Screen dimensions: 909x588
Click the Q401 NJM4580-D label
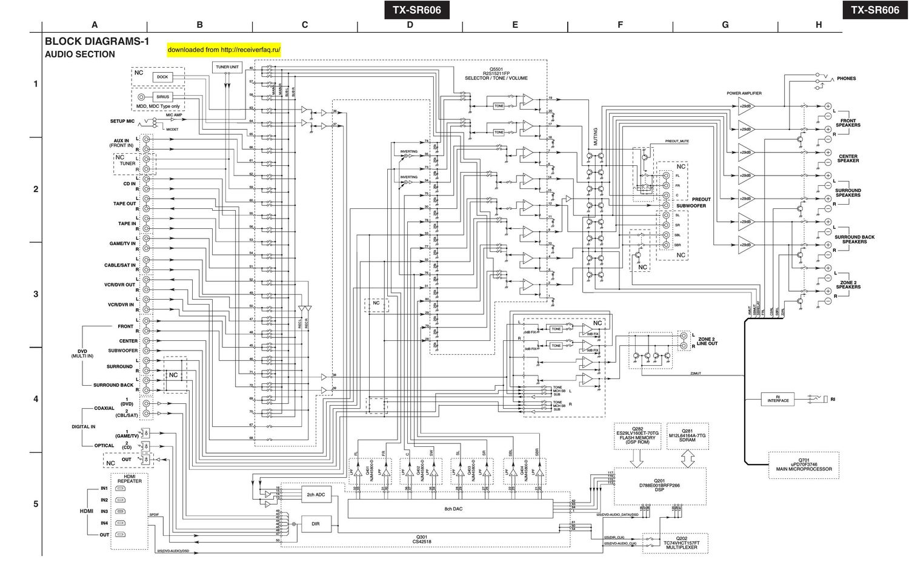(x=368, y=471)
